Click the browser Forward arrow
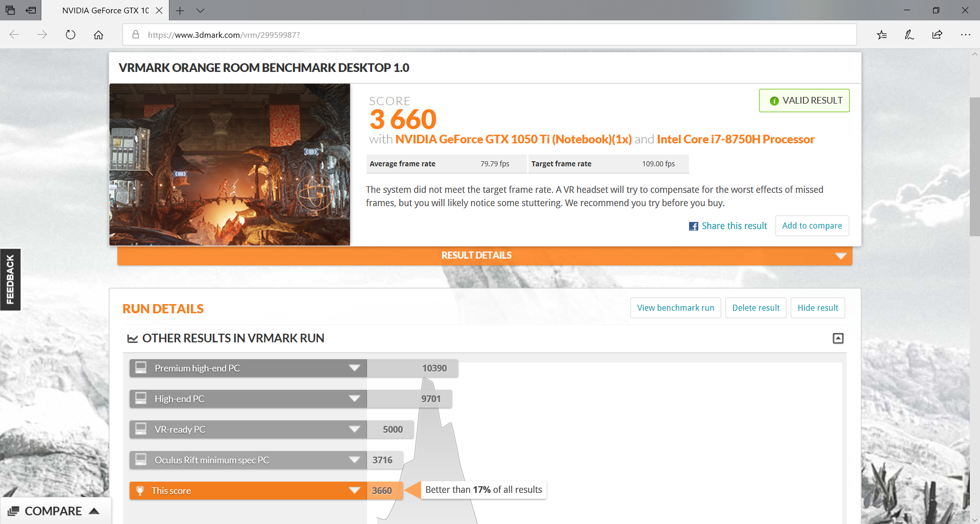980x524 pixels. [42, 35]
